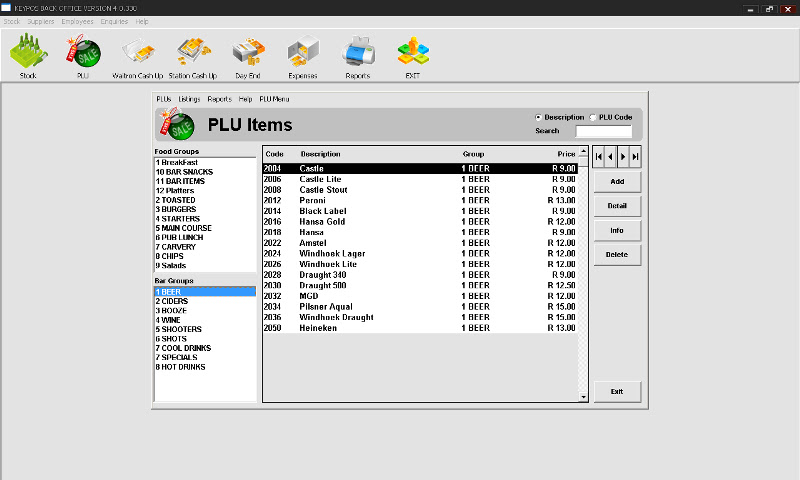The width and height of the screenshot is (800, 480).
Task: Click the Info button
Action: point(617,231)
